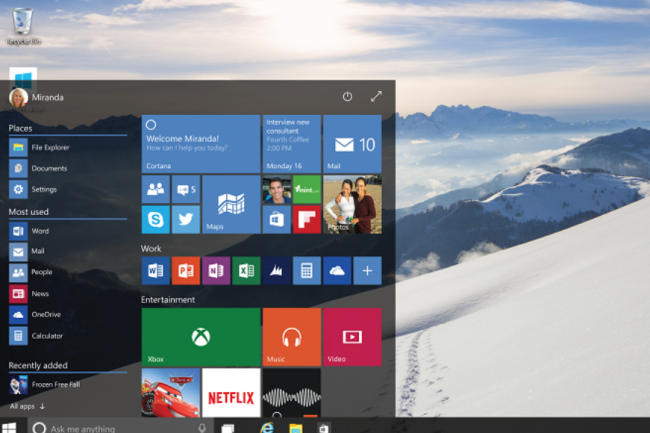The image size is (650, 433).
Task: Open the calendar tile showing Monday 16
Action: click(x=292, y=144)
